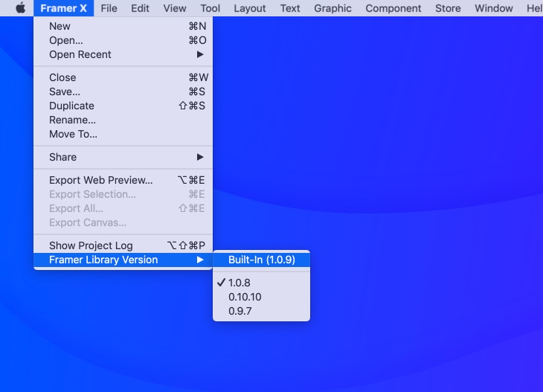Select library version 0.9.7
The height and width of the screenshot is (392, 543).
click(x=261, y=311)
